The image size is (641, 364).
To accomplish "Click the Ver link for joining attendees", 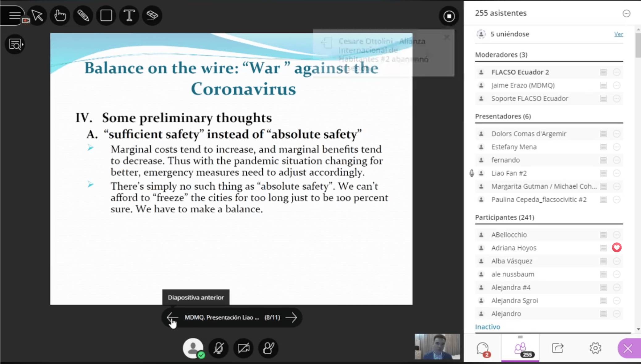I will coord(618,34).
